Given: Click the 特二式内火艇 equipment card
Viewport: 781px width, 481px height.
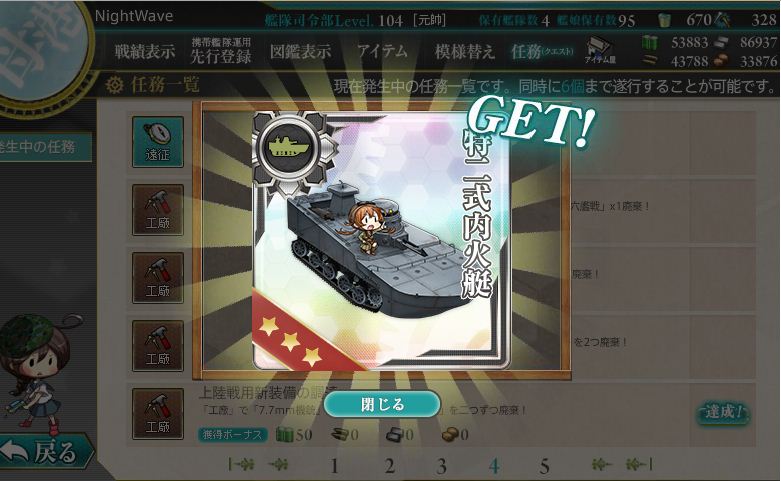Looking at the screenshot, I should (382, 241).
